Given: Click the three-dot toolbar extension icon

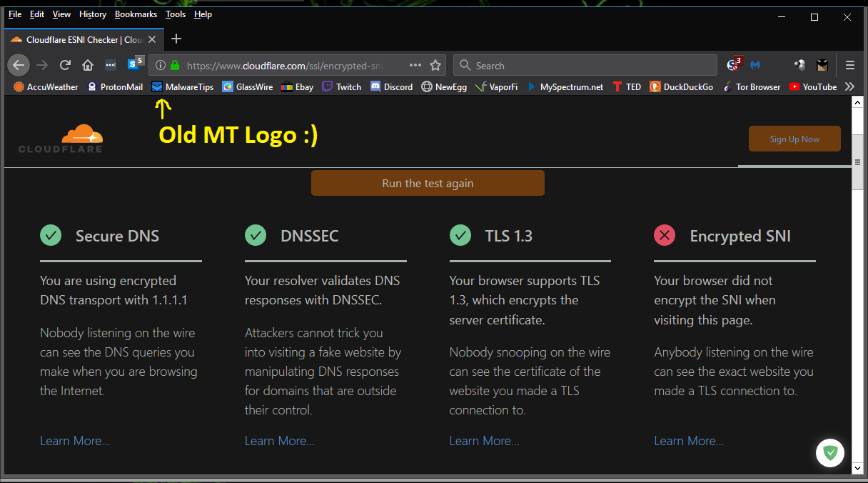Looking at the screenshot, I should (x=111, y=65).
